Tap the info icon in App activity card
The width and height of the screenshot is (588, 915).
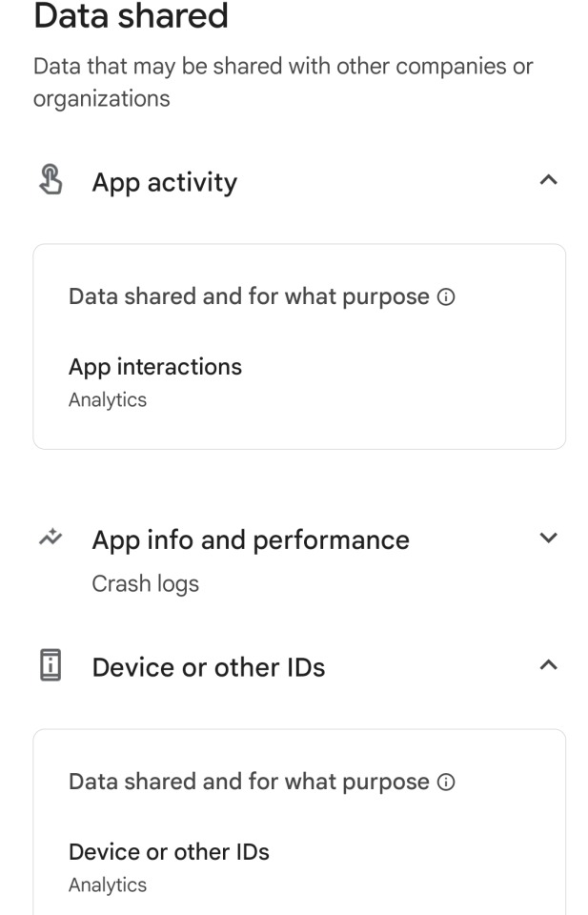[445, 296]
